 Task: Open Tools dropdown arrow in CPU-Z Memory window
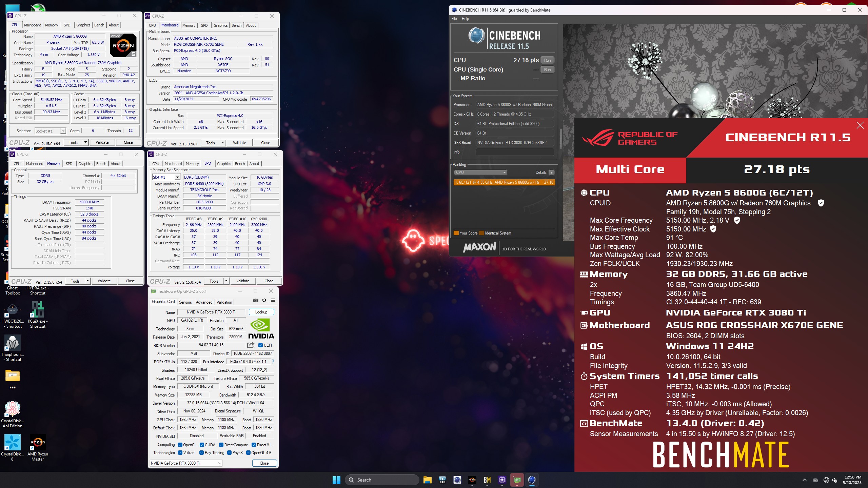pos(87,281)
